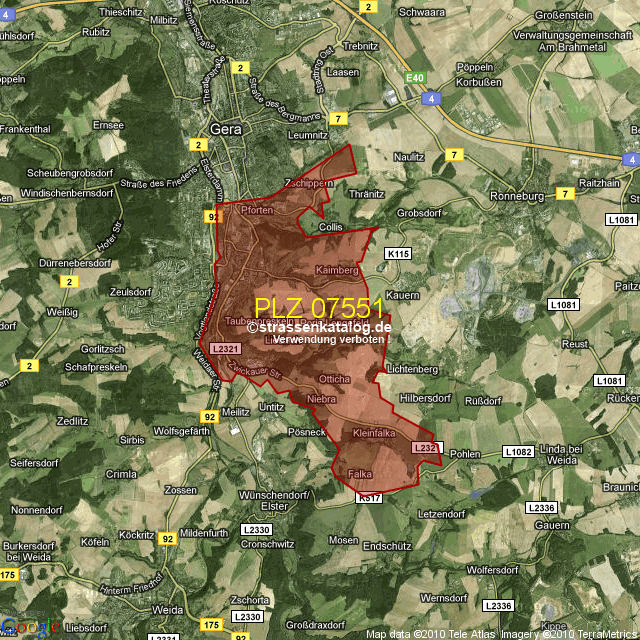Click road shield 92 near Meilitz
The image size is (640, 640).
pos(209,416)
